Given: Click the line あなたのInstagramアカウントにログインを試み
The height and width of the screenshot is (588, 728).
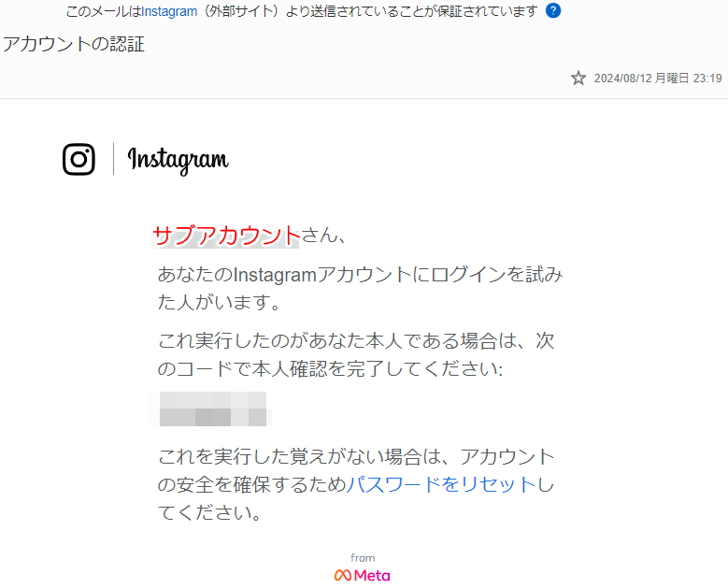Looking at the screenshot, I should (360, 275).
